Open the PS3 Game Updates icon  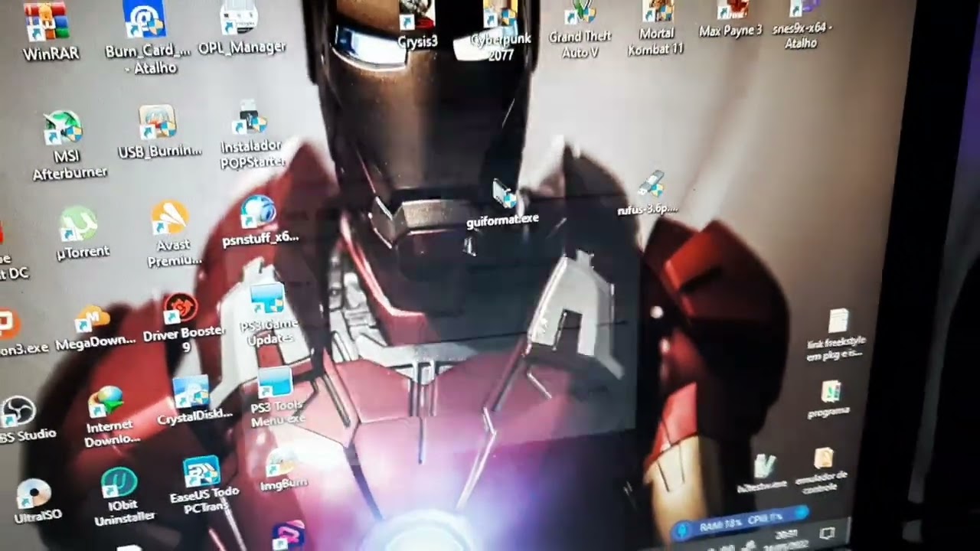[x=267, y=315]
